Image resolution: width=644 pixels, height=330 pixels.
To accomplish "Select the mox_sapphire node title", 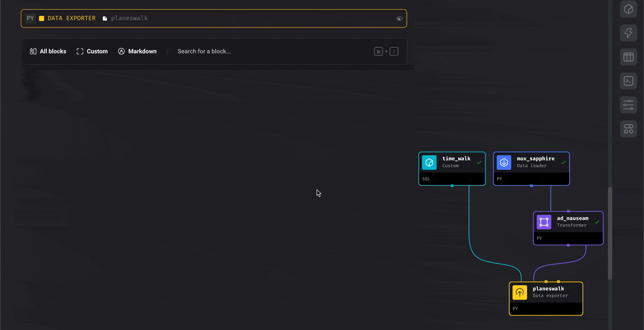I will click(x=536, y=159).
